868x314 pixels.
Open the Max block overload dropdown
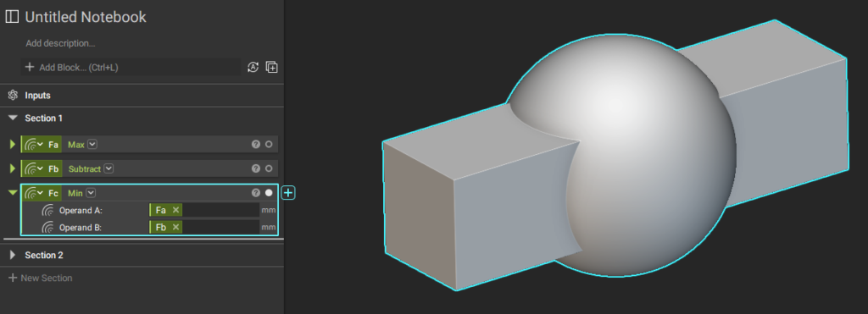[92, 144]
